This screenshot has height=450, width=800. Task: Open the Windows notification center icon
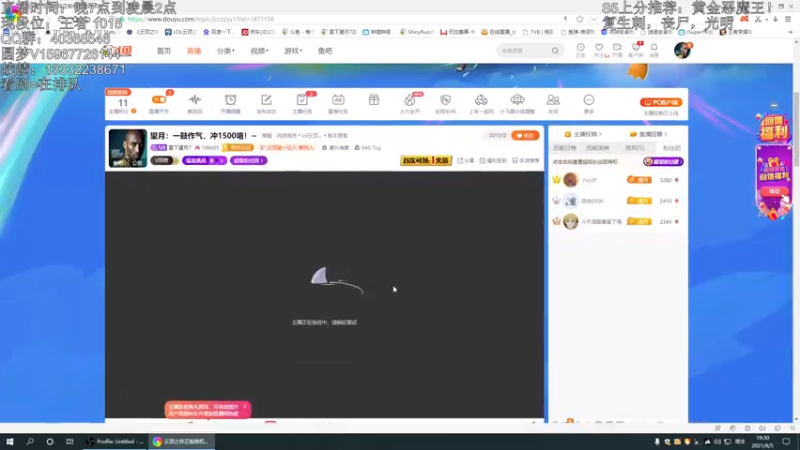pyautogui.click(x=786, y=441)
